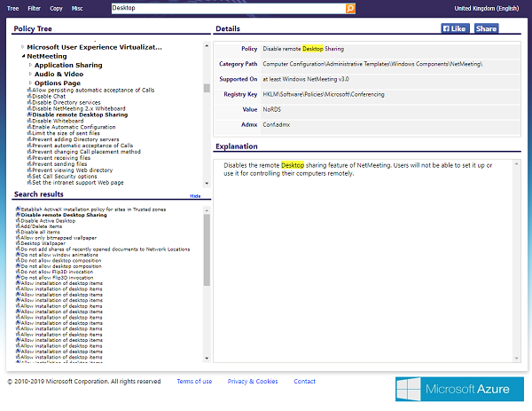532x411 pixels.
Task: Click the Search results scrollbar thumb
Action: pyautogui.click(x=207, y=249)
